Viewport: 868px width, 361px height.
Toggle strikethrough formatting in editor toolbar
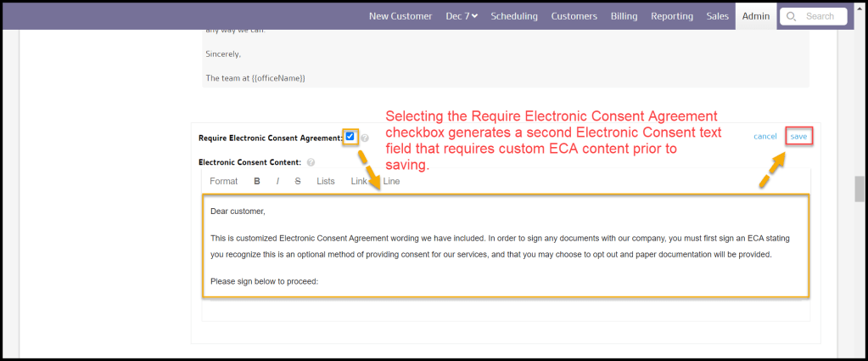[x=298, y=181]
